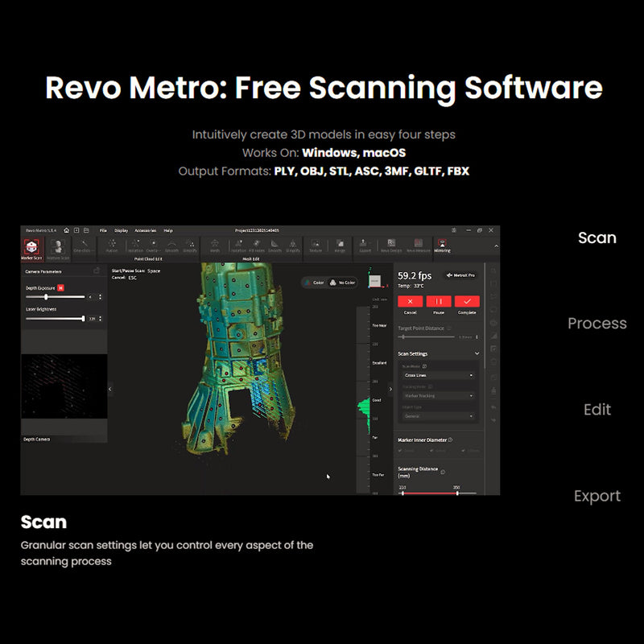Open the Scan Mode Cross Lines dropdown
This screenshot has height=644, width=644.
438,375
